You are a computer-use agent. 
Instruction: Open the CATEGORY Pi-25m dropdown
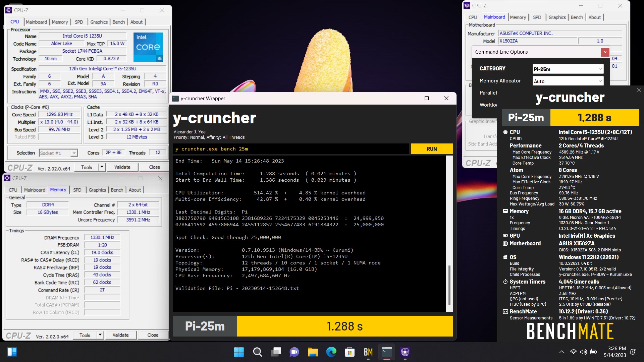[x=568, y=69]
